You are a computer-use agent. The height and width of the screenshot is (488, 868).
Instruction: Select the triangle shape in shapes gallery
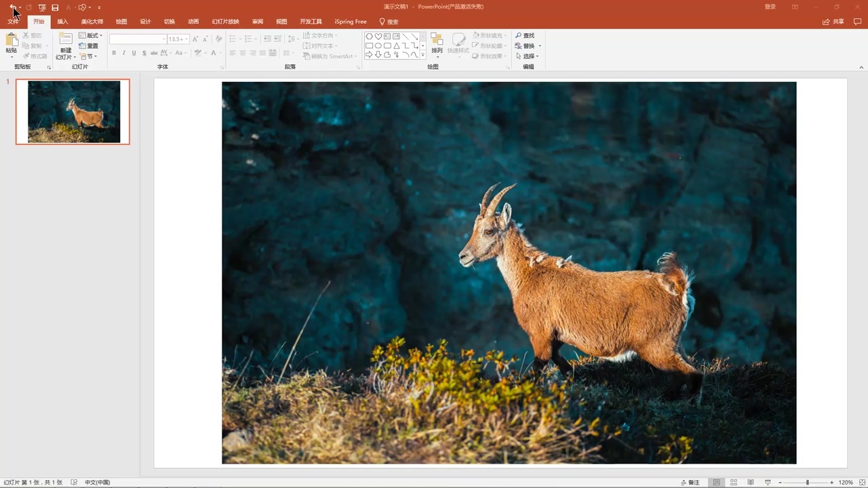(x=397, y=45)
